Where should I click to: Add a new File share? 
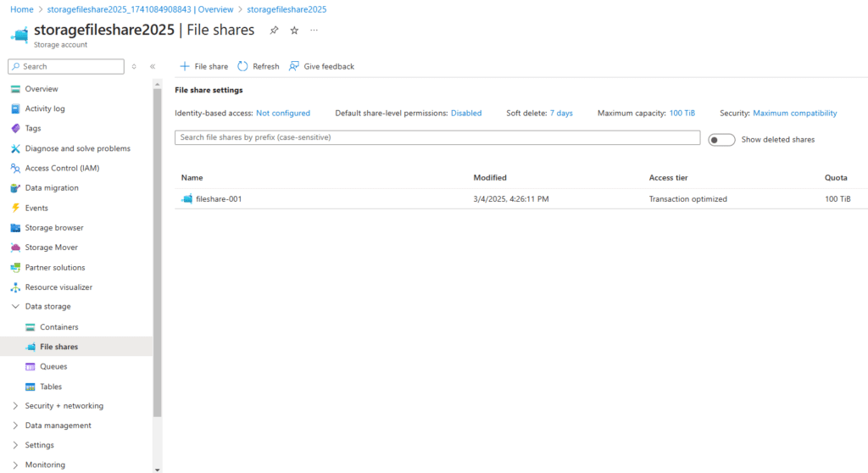click(204, 66)
